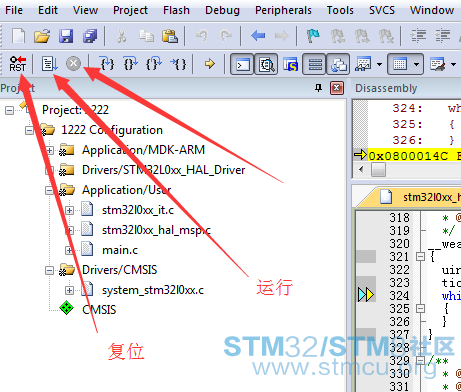
Task: Open the Window menu
Action: 432,10
